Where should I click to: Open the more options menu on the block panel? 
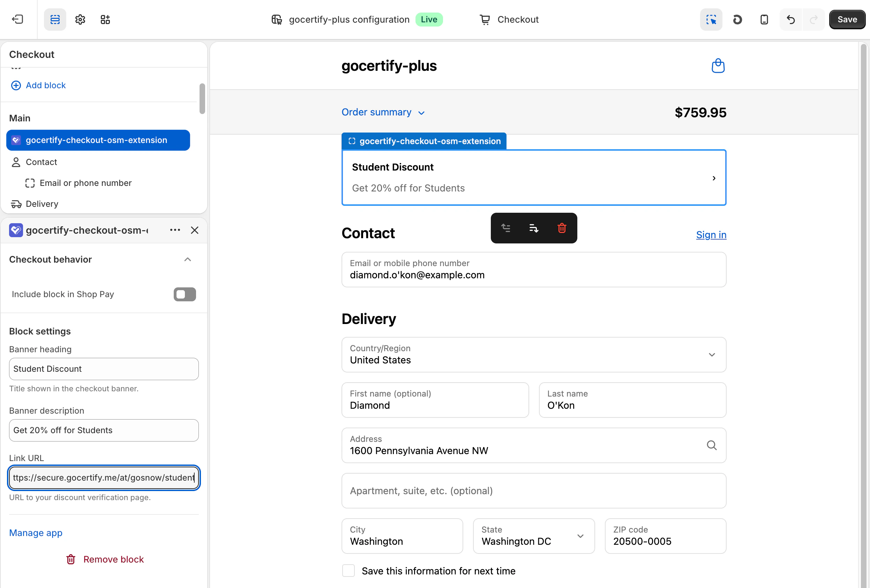(x=174, y=230)
